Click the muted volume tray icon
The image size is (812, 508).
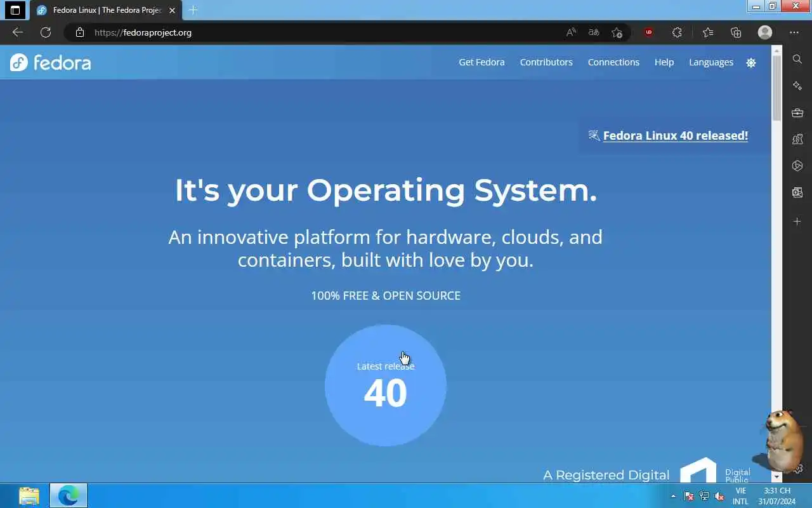(719, 496)
